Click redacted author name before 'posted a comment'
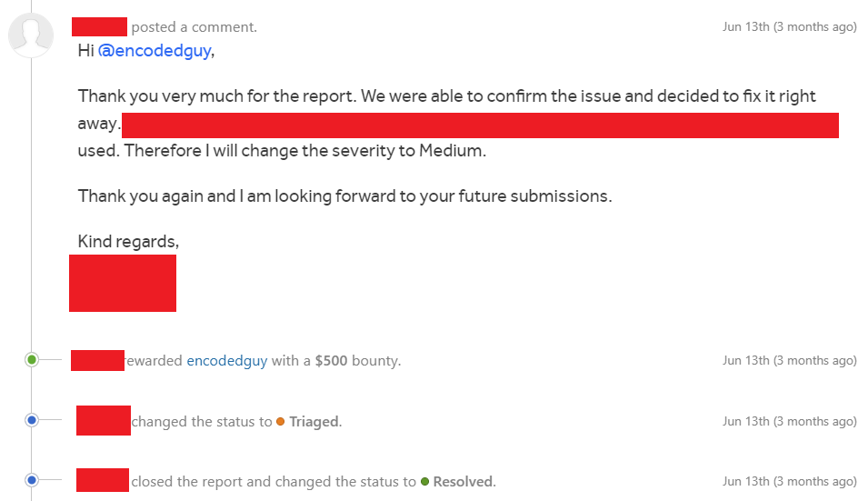The height and width of the screenshot is (501, 868). 100,26
